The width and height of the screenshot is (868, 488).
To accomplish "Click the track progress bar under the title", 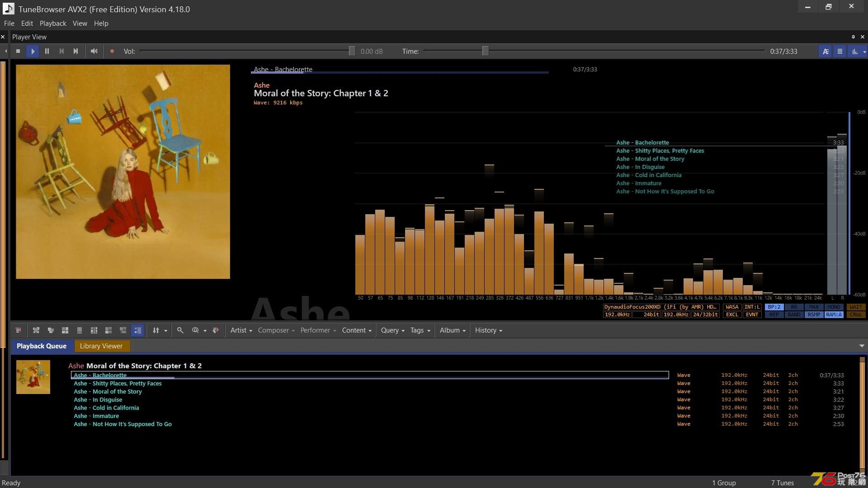I will point(400,72).
